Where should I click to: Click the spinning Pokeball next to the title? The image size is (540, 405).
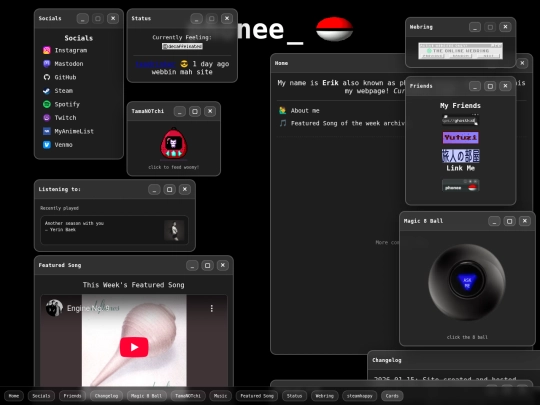pos(334,29)
